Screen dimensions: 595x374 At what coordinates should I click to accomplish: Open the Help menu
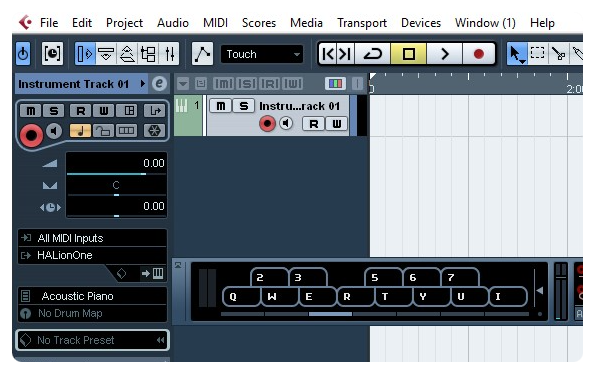(x=542, y=23)
